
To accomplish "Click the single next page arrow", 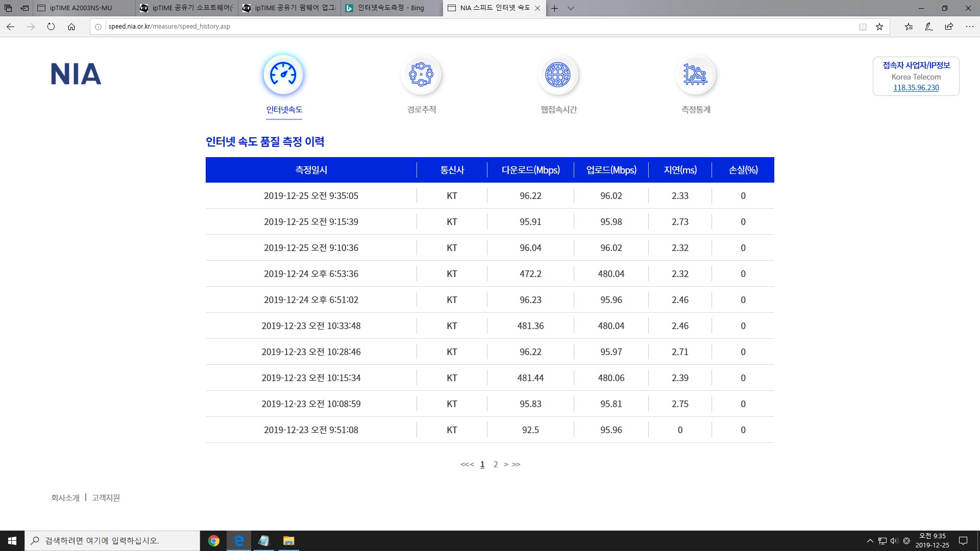I will (506, 464).
